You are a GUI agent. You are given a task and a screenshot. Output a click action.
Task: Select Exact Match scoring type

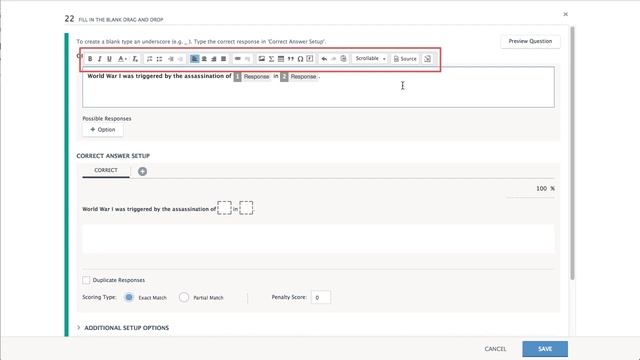129,297
